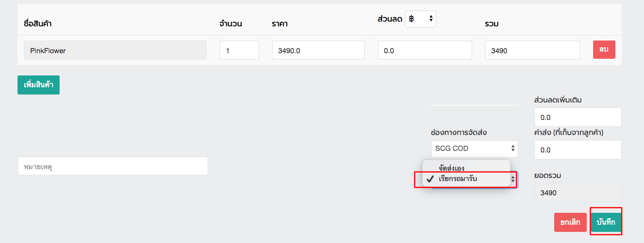Open the ช่องทางการจัดส่ง shipping dropdown showing SCG COD
Image resolution: width=644 pixels, height=243 pixels.
[x=474, y=148]
